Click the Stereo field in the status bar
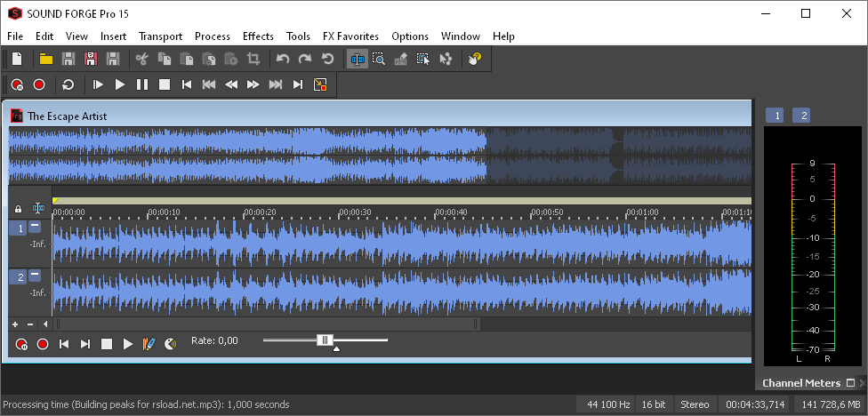The width and height of the screenshot is (868, 416). pyautogui.click(x=695, y=405)
